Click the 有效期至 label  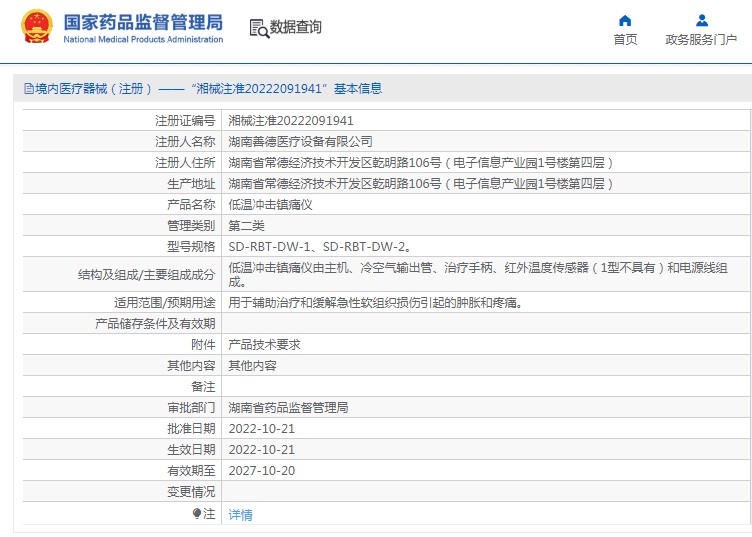[191, 471]
